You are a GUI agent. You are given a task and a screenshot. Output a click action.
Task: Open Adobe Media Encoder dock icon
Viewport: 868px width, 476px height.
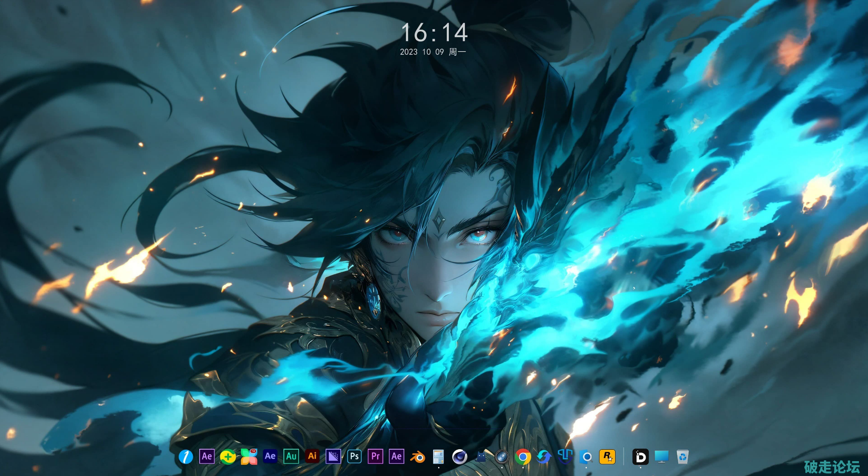click(x=333, y=456)
